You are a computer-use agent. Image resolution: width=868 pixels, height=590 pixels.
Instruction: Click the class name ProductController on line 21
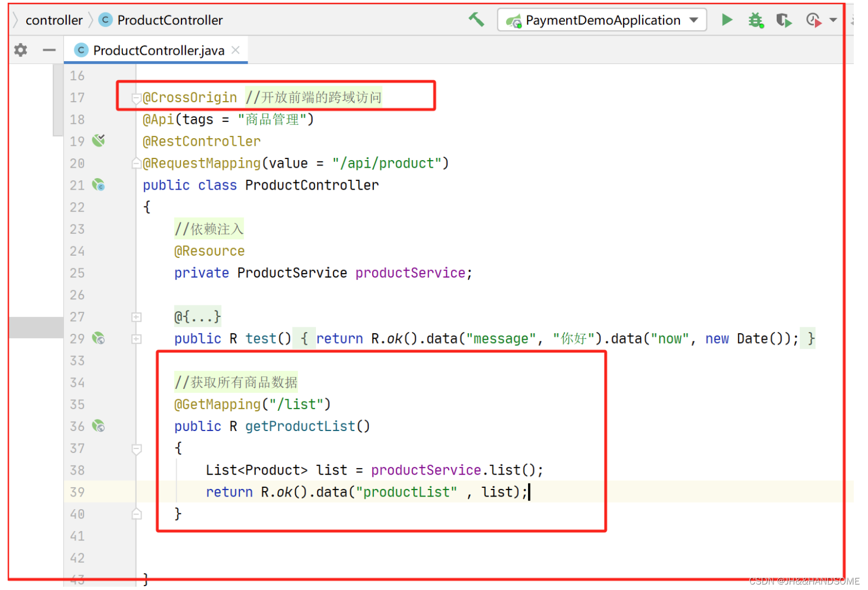click(312, 185)
